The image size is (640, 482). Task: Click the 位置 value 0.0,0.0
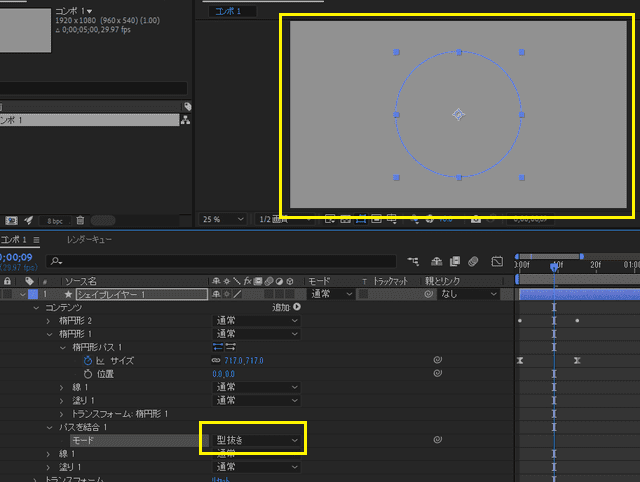[223, 374]
